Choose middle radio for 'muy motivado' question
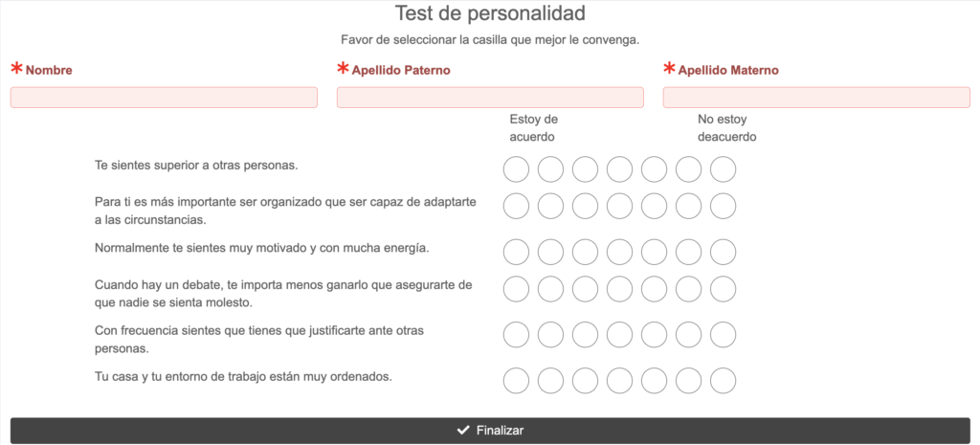 619,252
